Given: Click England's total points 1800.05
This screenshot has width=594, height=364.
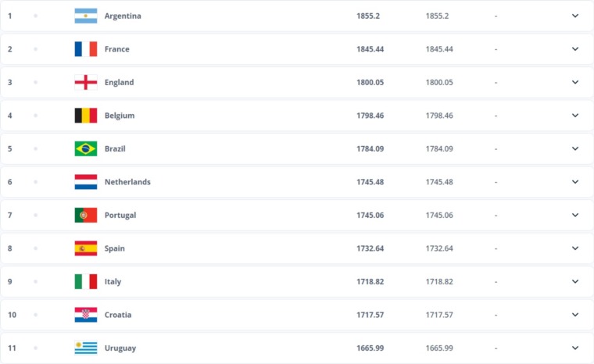Looking at the screenshot, I should (370, 82).
